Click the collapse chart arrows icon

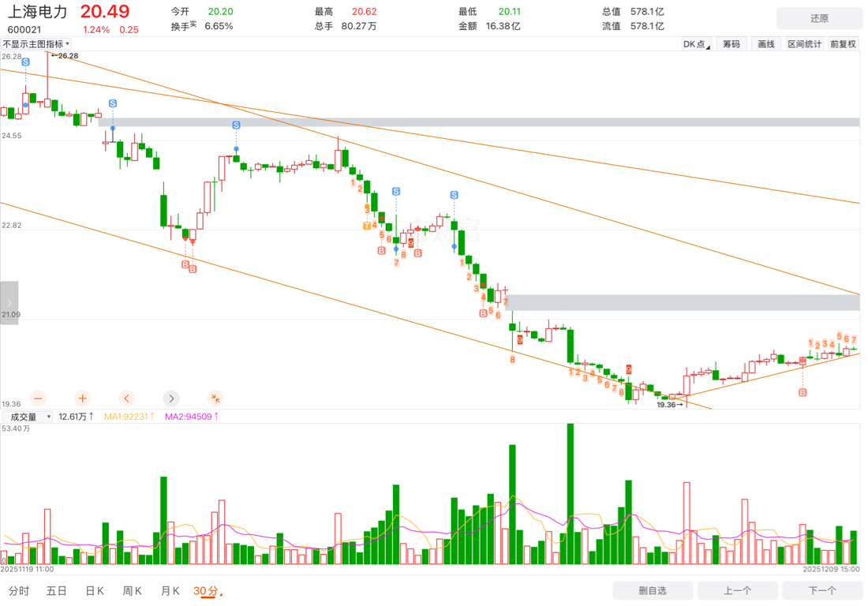tap(215, 398)
